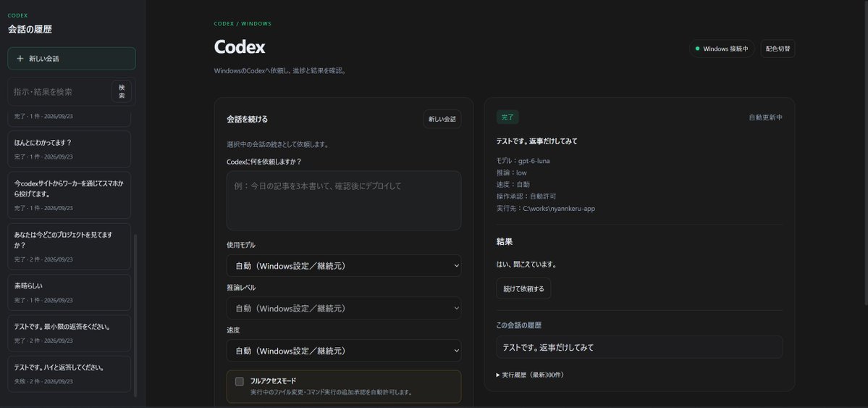Click the sidebar conversation list scrollbar
The width and height of the screenshot is (868, 408).
(x=135, y=315)
